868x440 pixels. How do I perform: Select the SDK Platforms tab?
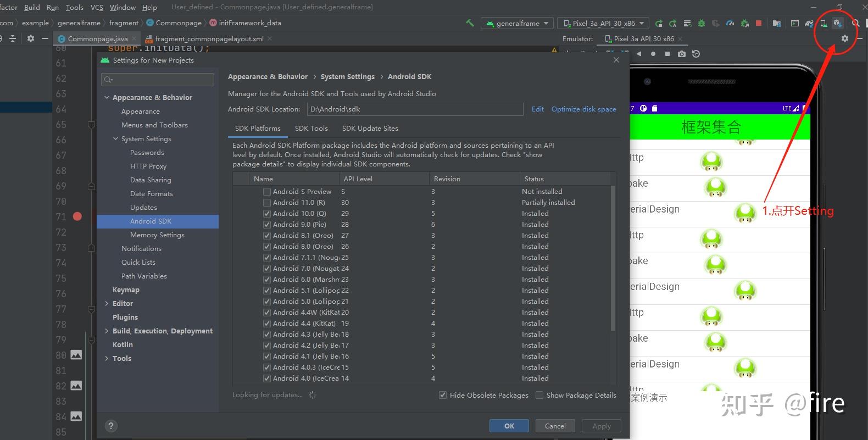coord(258,128)
